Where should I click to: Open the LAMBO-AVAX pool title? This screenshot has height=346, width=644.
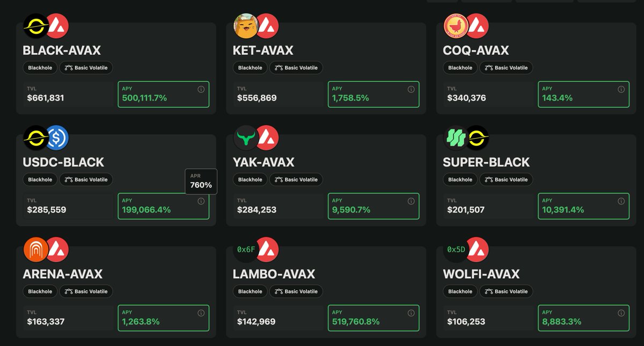point(274,274)
